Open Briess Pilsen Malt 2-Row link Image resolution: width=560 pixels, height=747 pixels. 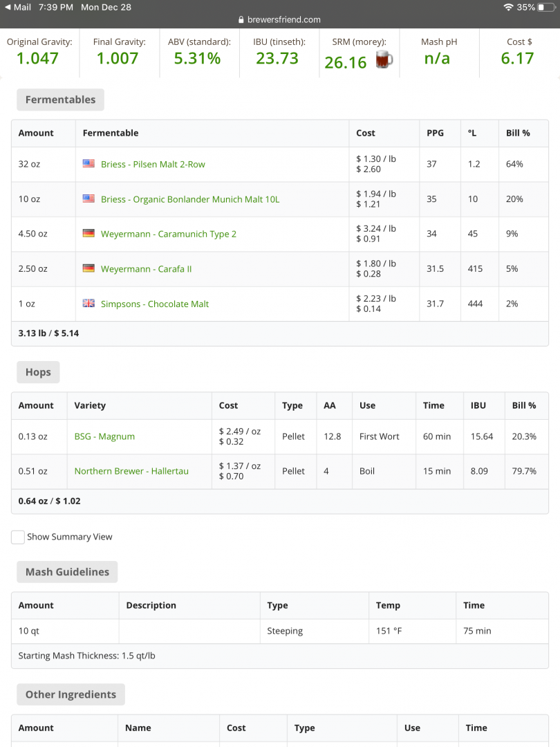[153, 165]
